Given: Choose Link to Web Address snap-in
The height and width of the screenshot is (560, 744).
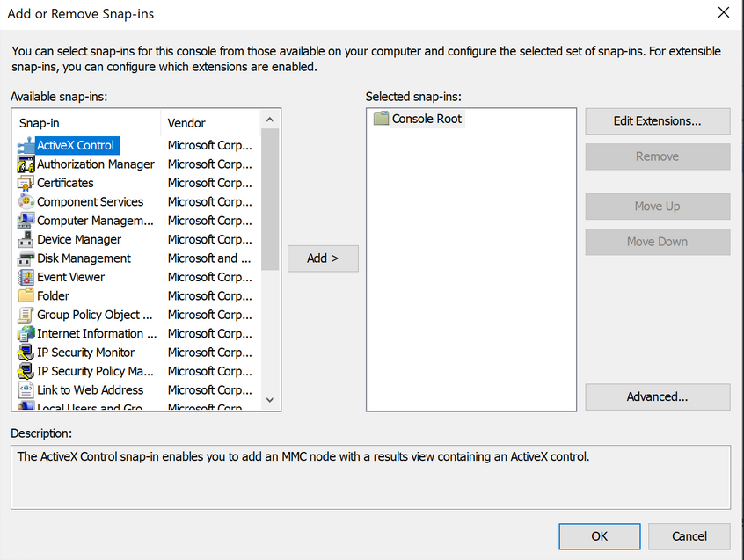Looking at the screenshot, I should click(90, 390).
